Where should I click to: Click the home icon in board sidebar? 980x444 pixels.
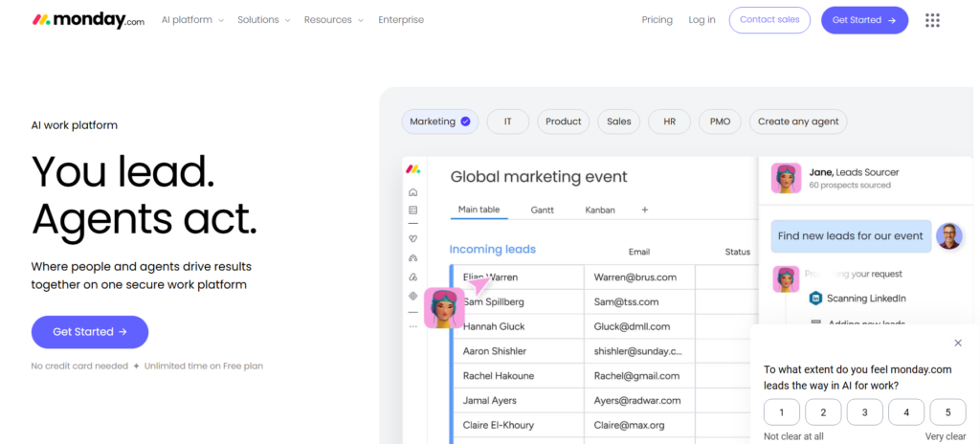pyautogui.click(x=412, y=192)
